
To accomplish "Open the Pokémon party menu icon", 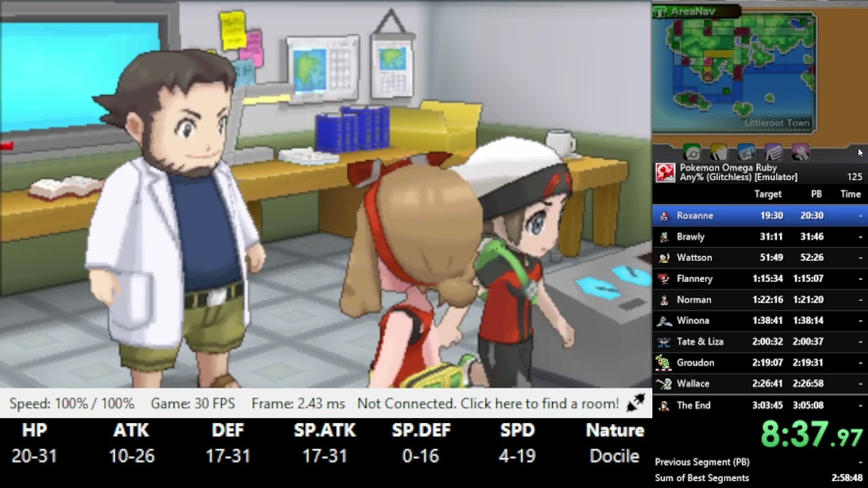I will click(692, 152).
